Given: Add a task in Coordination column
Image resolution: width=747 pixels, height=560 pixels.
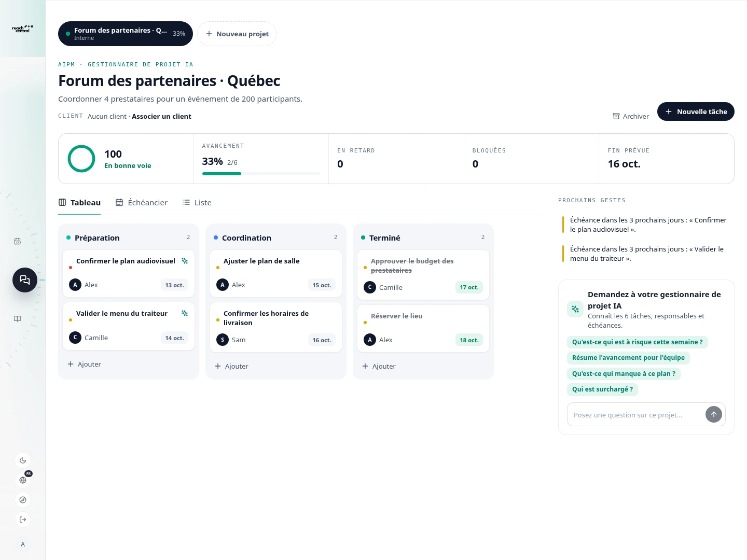Looking at the screenshot, I should [x=232, y=366].
